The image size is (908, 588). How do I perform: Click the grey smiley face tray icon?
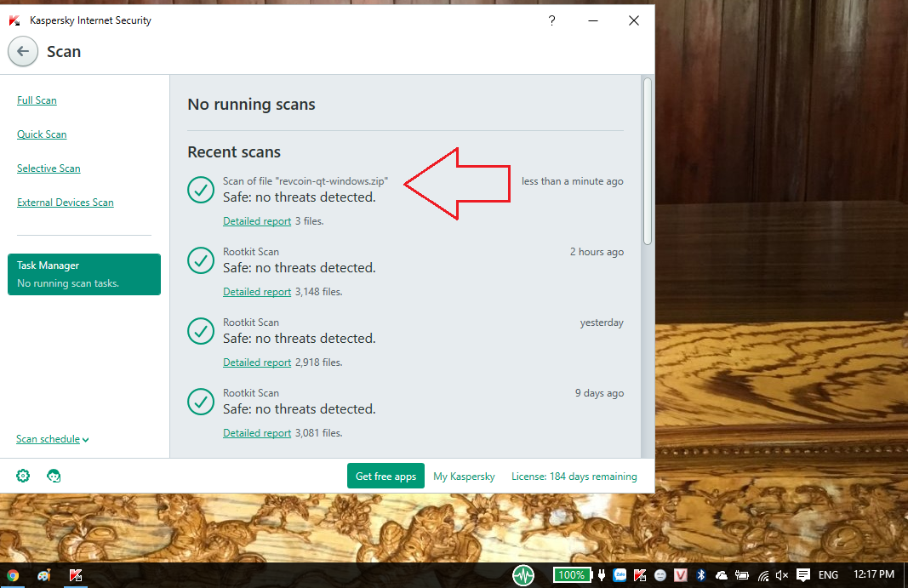point(660,575)
